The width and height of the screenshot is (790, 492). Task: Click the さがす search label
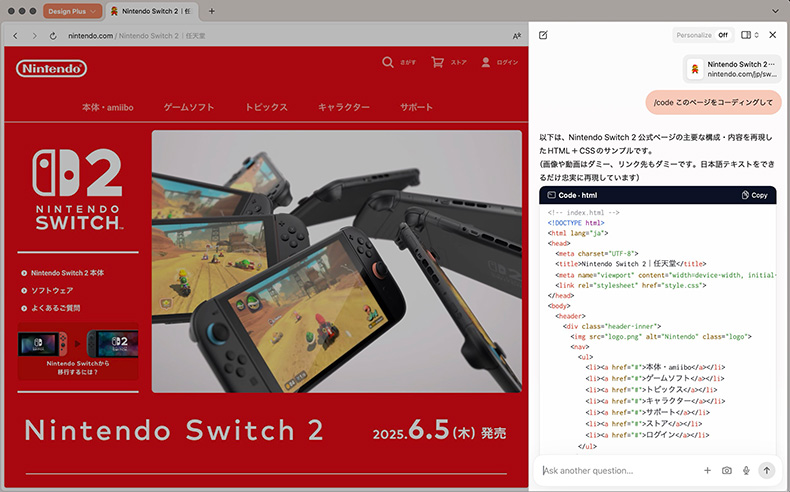point(408,62)
